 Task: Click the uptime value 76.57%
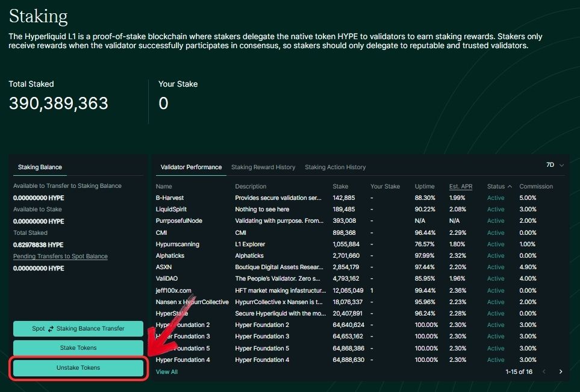pyautogui.click(x=424, y=244)
